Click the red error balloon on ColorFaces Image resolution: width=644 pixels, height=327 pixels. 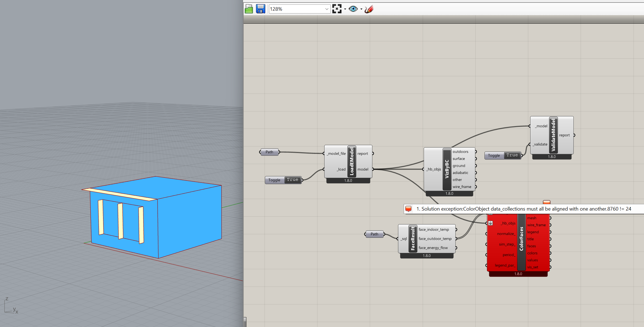point(546,202)
